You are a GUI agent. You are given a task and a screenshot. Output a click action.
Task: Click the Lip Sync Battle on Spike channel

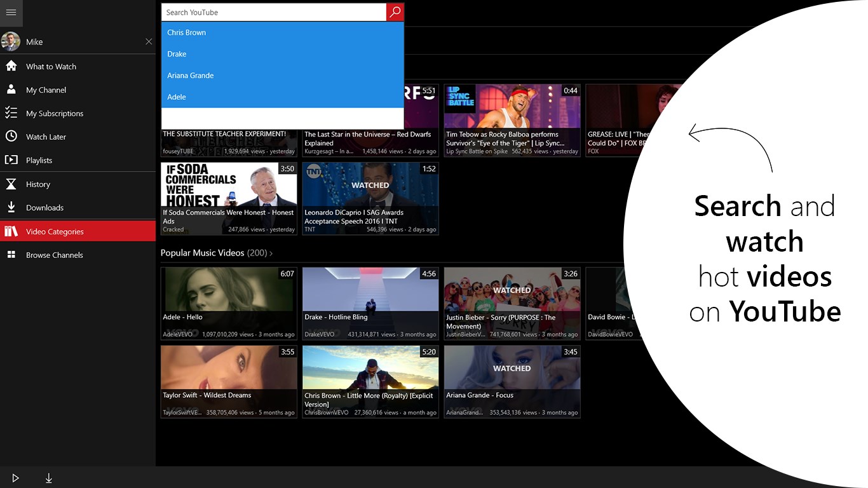tap(477, 151)
